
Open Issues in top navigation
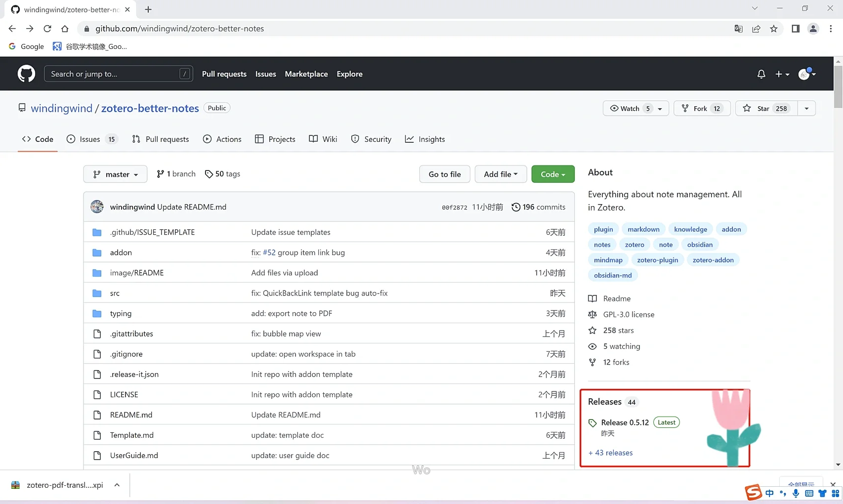click(x=266, y=74)
